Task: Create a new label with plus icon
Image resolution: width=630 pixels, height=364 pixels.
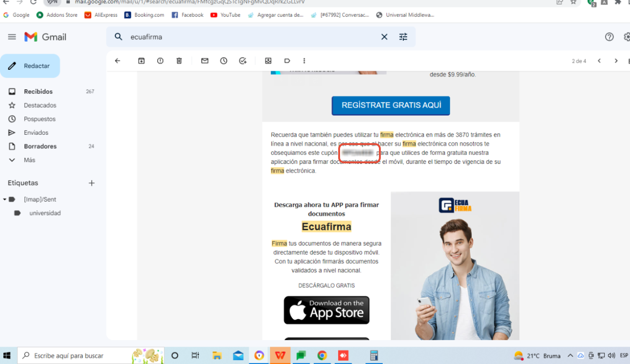Action: click(92, 183)
